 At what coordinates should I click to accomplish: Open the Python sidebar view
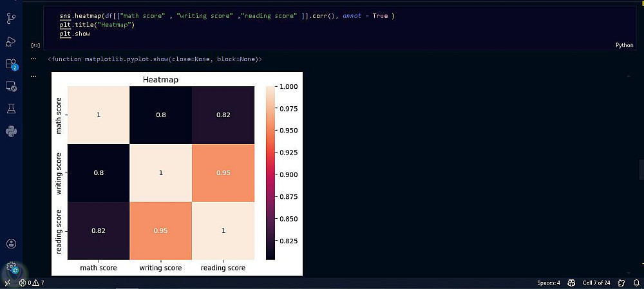[11, 131]
